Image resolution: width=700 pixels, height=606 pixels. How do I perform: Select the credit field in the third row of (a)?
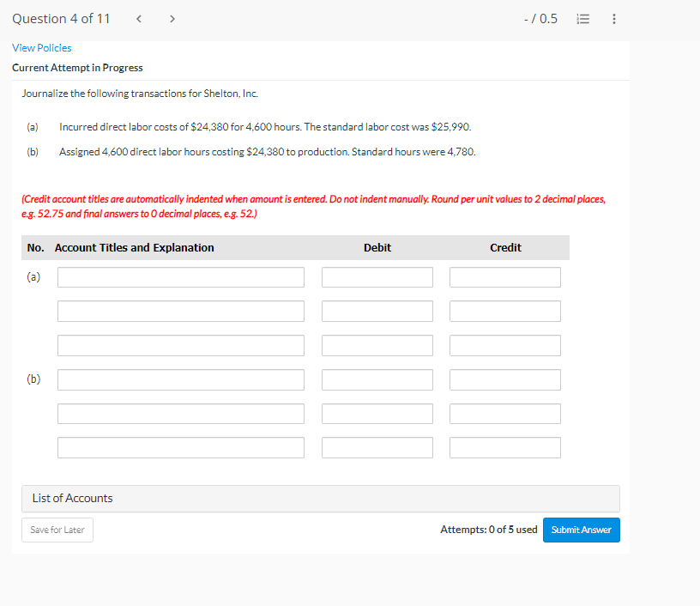pyautogui.click(x=504, y=345)
